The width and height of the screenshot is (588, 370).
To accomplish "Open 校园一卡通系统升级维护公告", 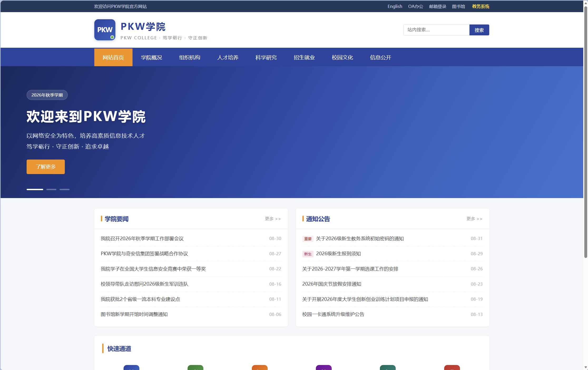I will click(x=333, y=314).
